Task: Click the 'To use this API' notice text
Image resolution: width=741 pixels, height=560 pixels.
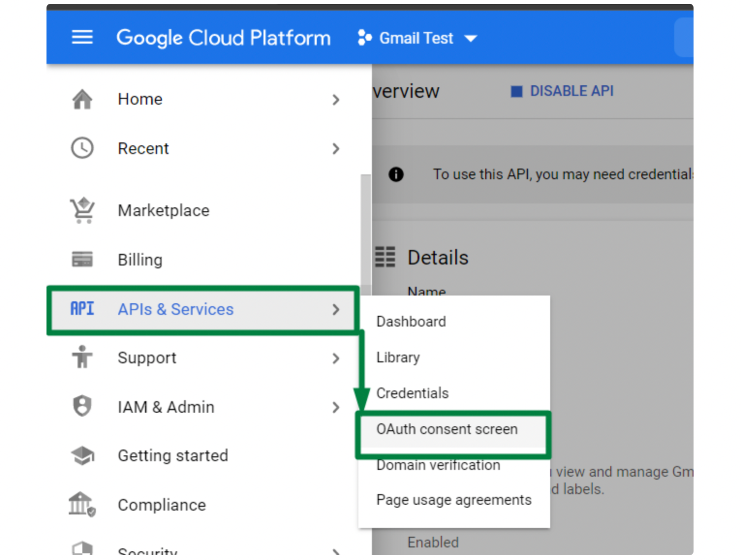Action: (563, 174)
